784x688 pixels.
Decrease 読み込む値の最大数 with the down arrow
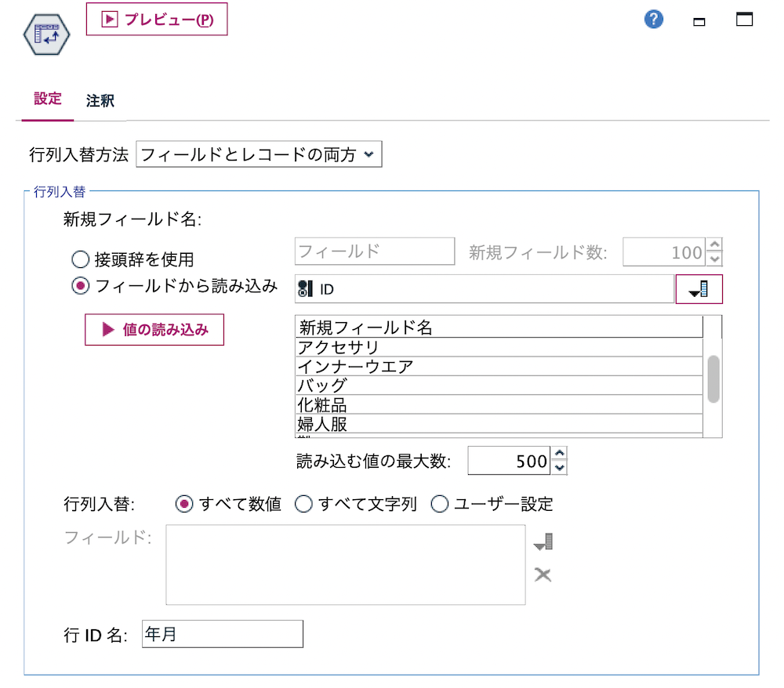click(560, 467)
